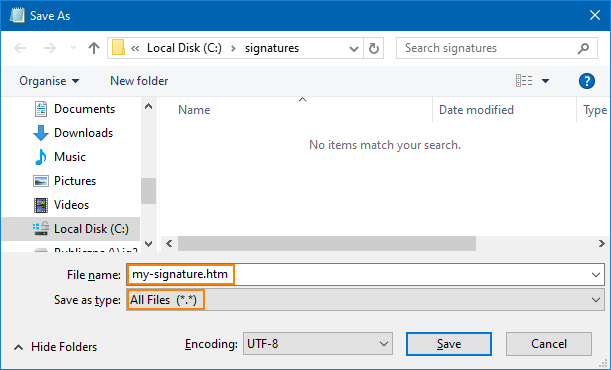This screenshot has width=611, height=370.
Task: Open the Music folder in sidebar
Action: [70, 157]
